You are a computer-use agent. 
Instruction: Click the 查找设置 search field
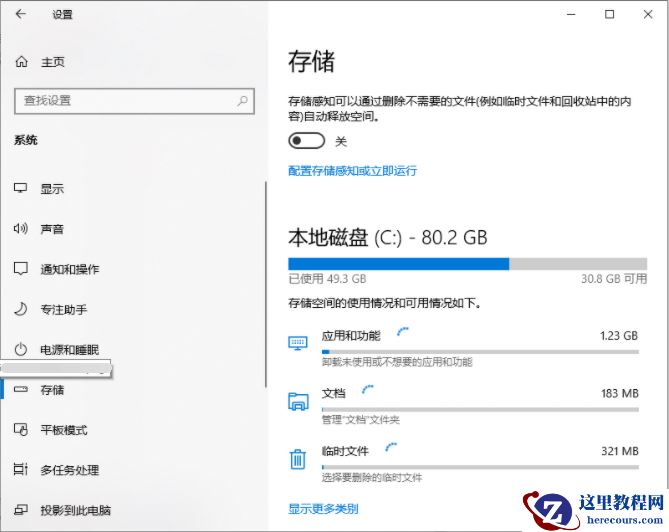point(134,101)
